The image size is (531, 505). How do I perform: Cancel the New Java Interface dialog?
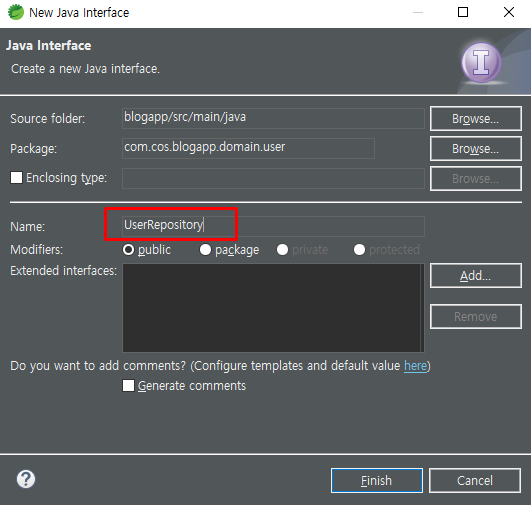coord(475,480)
